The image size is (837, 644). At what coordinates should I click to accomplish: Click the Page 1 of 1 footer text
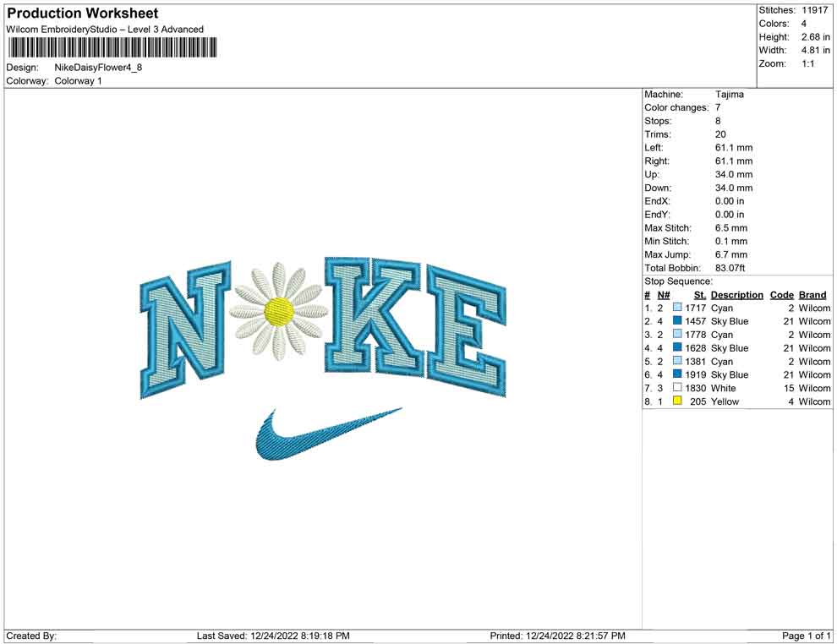[807, 636]
